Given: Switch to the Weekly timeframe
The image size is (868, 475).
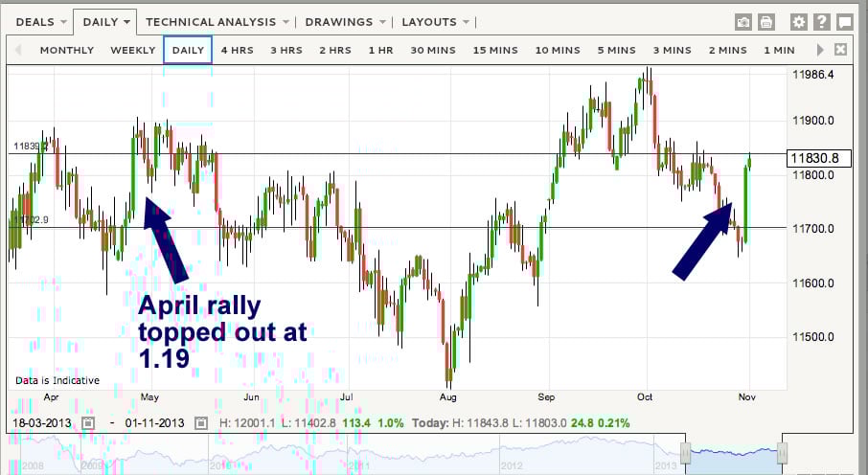Looking at the screenshot, I should coord(132,50).
